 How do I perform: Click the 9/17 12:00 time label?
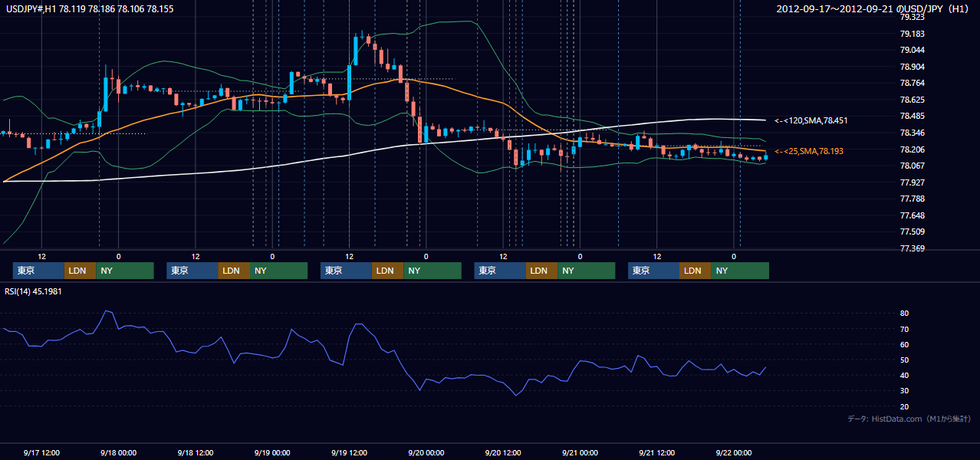coord(42,452)
